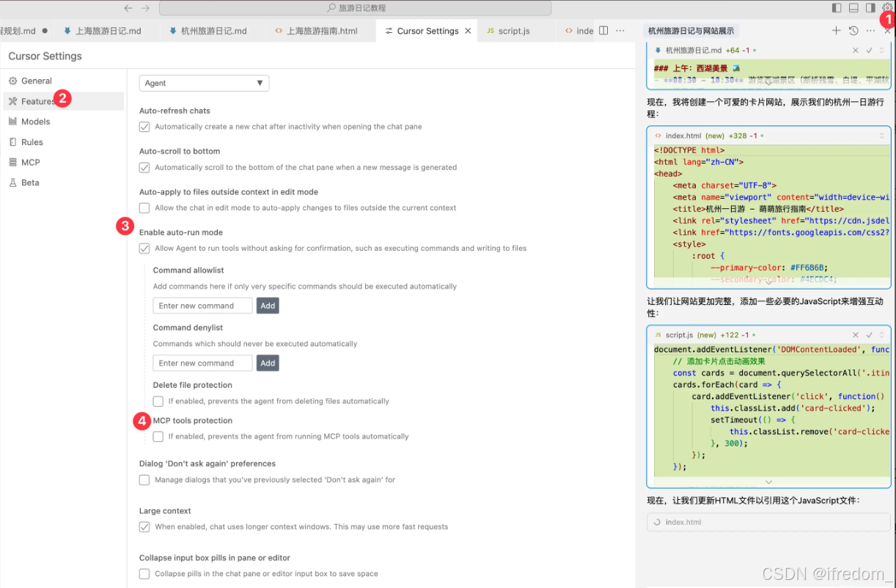
Task: Expand index.html diff card chevrons
Action: pyautogui.click(x=882, y=136)
